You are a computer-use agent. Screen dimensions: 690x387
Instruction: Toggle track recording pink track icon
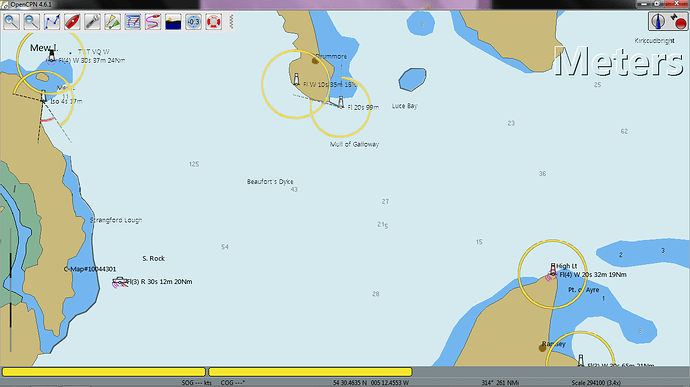point(153,22)
